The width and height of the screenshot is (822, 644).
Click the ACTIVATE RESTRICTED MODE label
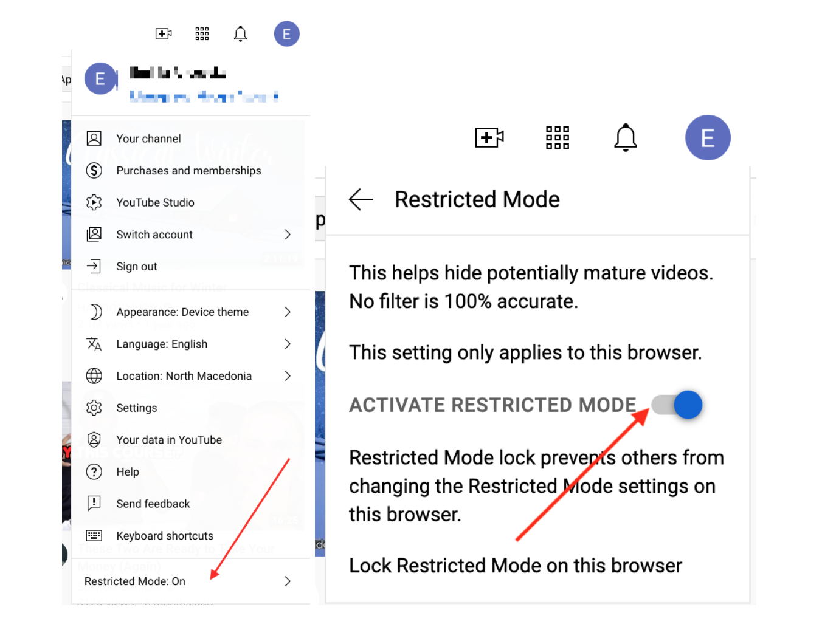tap(492, 405)
